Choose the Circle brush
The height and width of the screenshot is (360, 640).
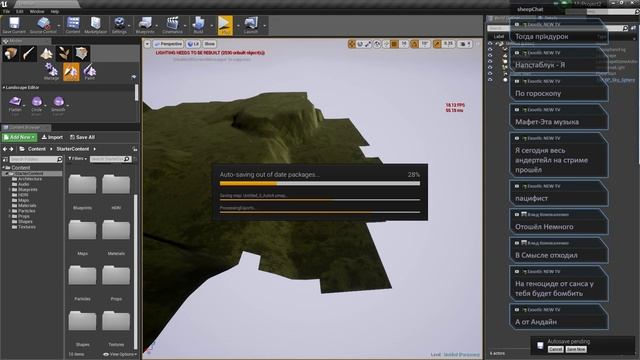pyautogui.click(x=36, y=105)
